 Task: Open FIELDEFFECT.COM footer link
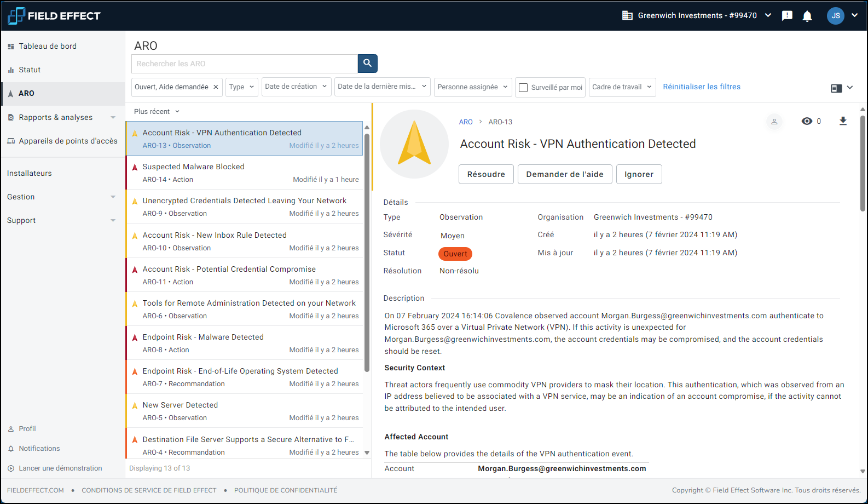click(x=36, y=490)
